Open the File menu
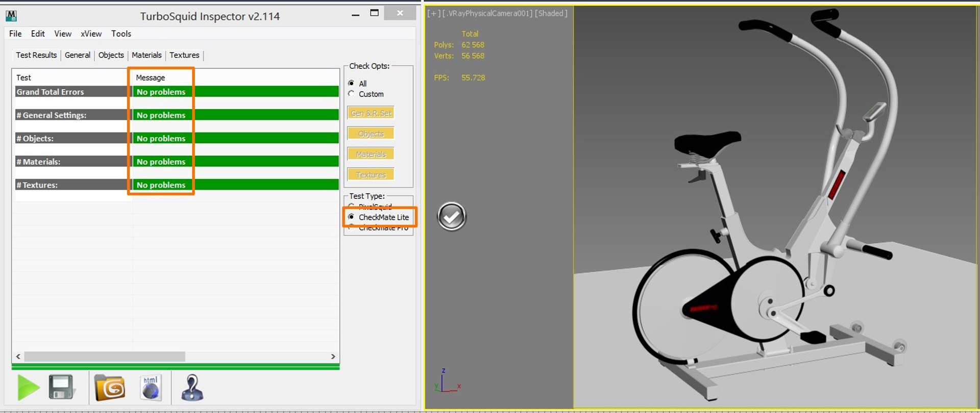The height and width of the screenshot is (413, 980). [15, 34]
